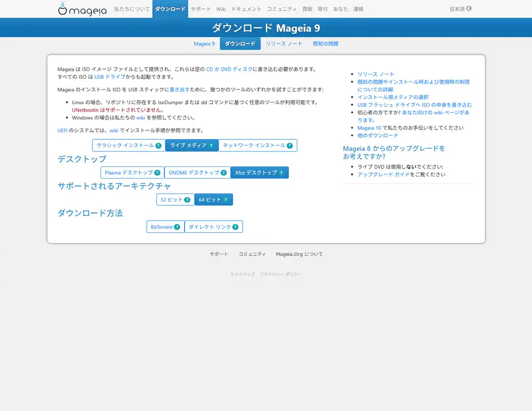532x411 pixels.
Task: Open 私たちについて menu in top navigation
Action: tap(131, 9)
